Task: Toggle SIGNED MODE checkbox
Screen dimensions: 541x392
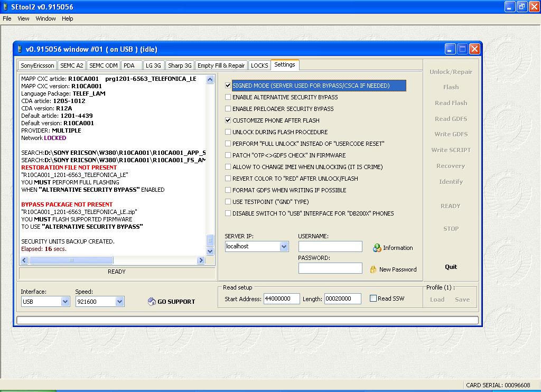Action: point(228,85)
